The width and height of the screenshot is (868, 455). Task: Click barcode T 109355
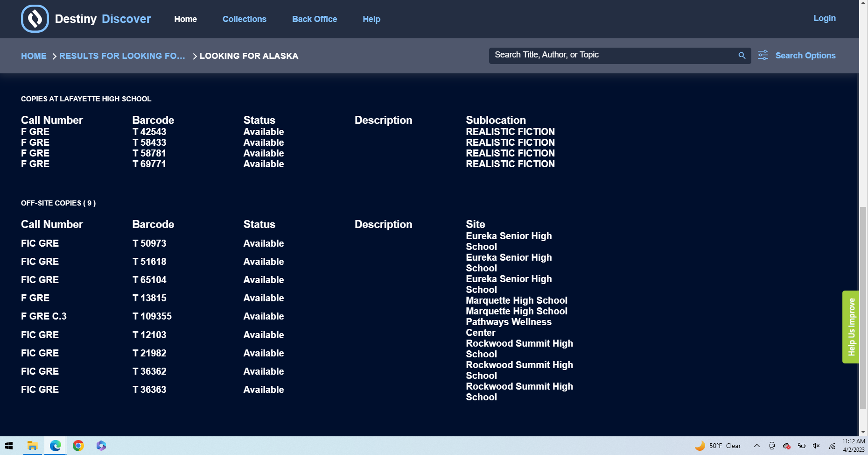point(152,316)
